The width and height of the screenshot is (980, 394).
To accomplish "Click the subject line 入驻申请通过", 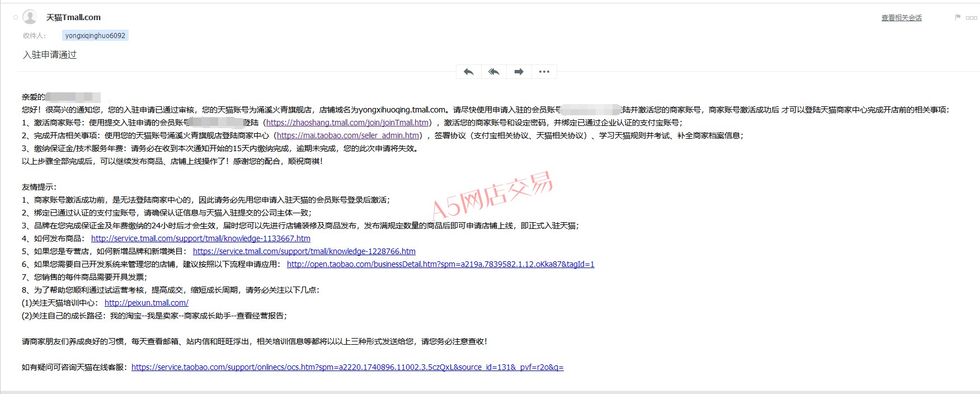I will pyautogui.click(x=50, y=55).
